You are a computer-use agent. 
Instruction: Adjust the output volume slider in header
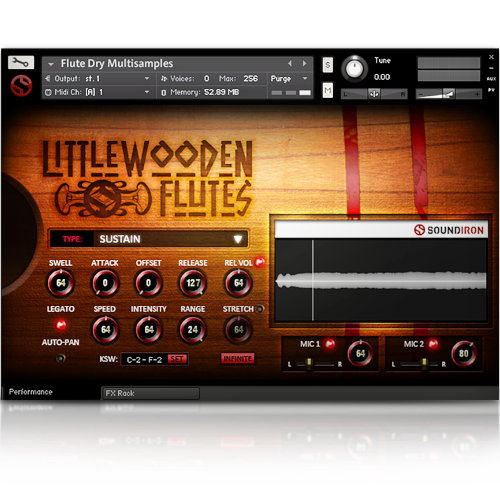[449, 94]
